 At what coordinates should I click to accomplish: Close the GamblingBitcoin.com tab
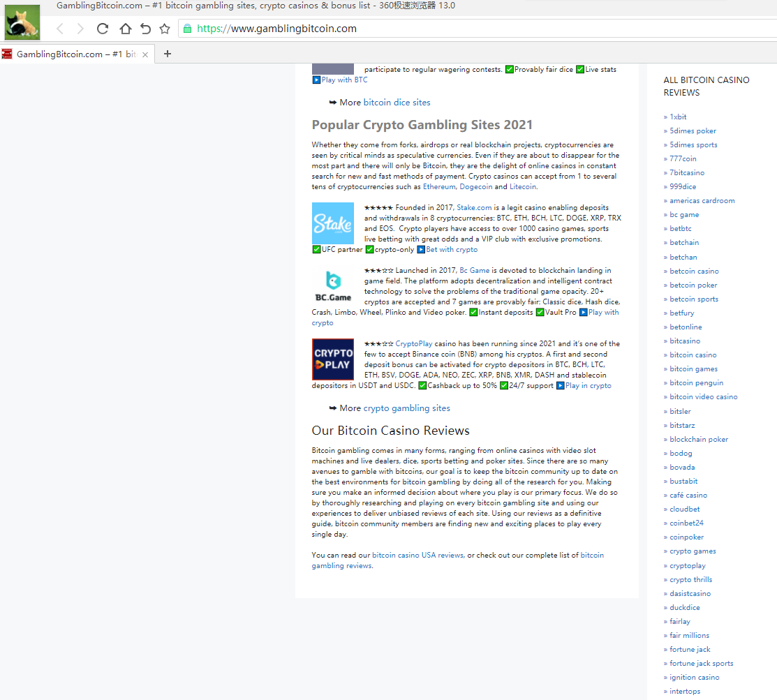click(145, 54)
